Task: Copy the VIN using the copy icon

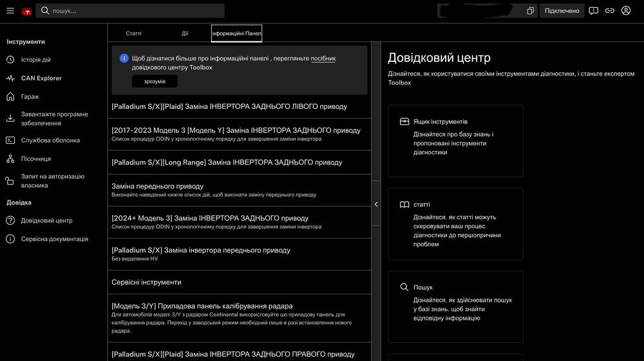Action: tap(530, 11)
